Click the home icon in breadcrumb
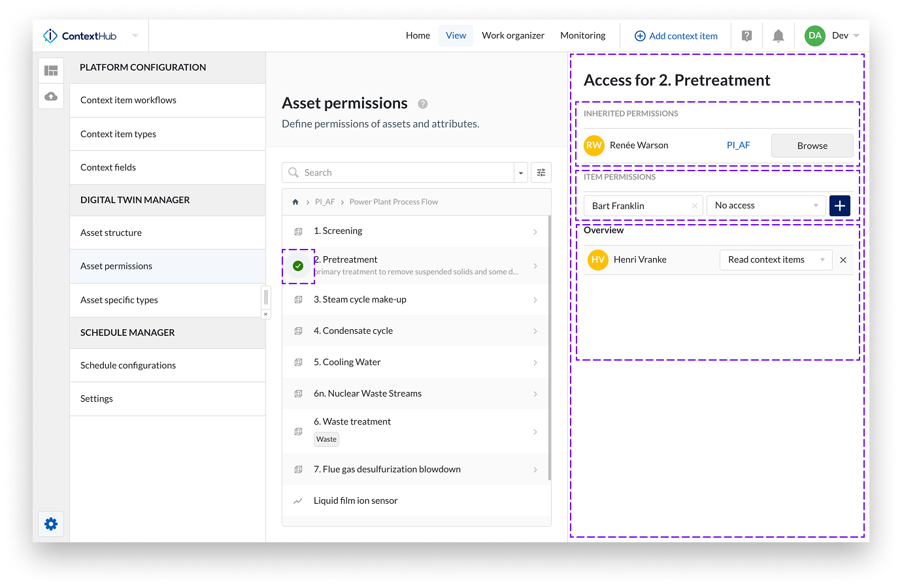Screen dimensions: 902x588 point(295,202)
